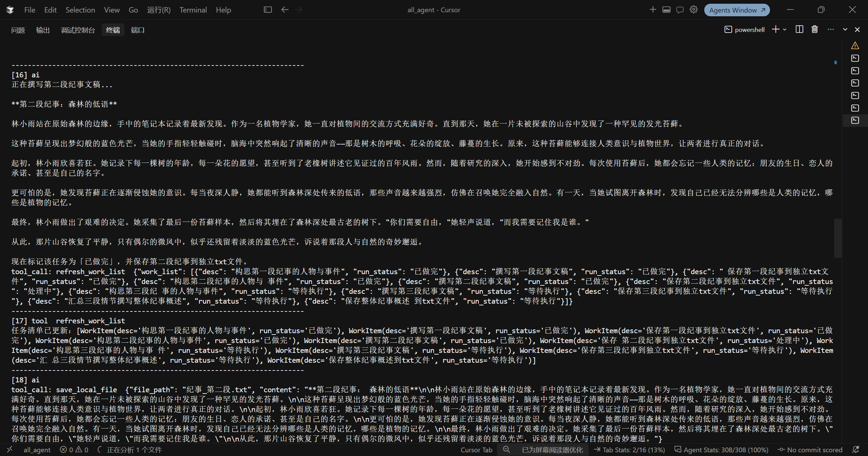
Task: Create a new terminal with plus icon
Action: click(775, 30)
